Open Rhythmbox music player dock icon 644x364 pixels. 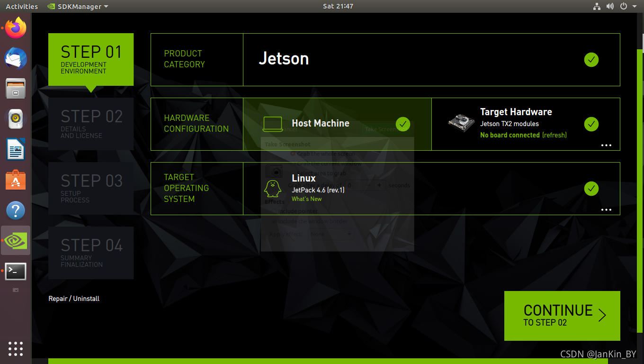(16, 119)
